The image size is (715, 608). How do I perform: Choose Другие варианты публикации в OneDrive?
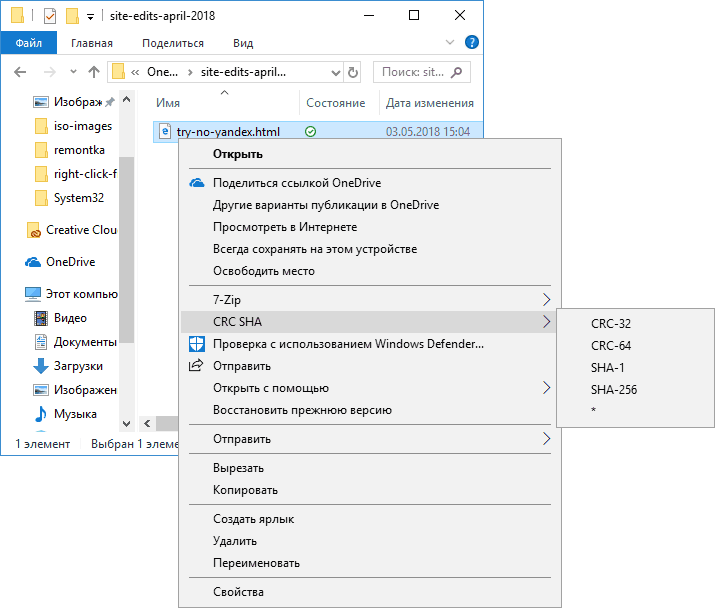pyautogui.click(x=370, y=205)
